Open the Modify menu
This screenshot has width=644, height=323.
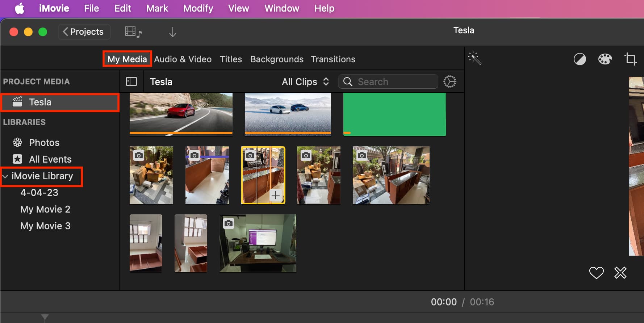point(198,8)
